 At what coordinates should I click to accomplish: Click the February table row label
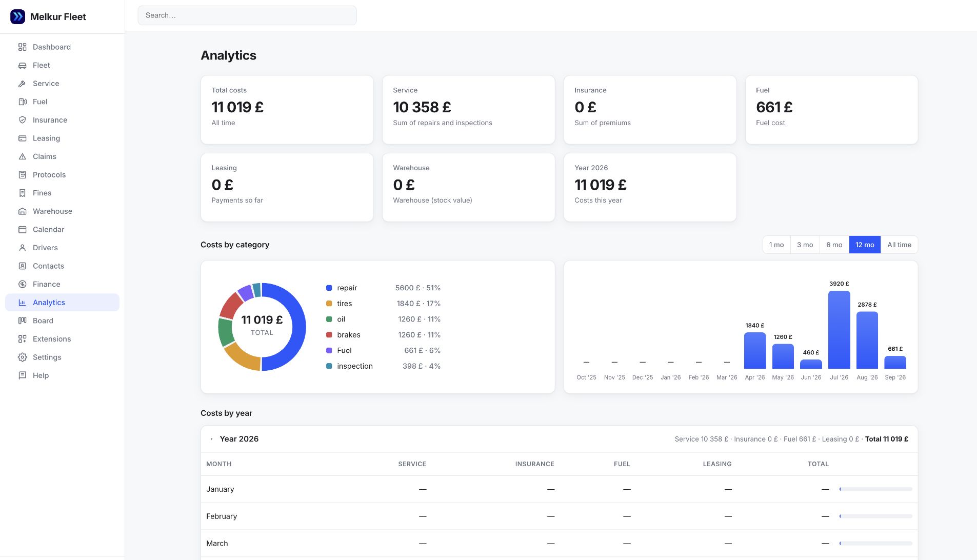point(222,516)
